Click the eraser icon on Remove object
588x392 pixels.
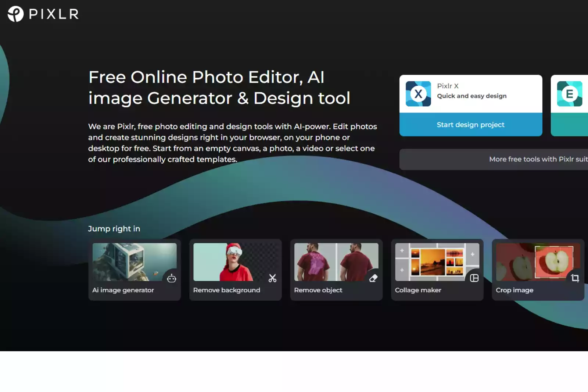coord(373,278)
